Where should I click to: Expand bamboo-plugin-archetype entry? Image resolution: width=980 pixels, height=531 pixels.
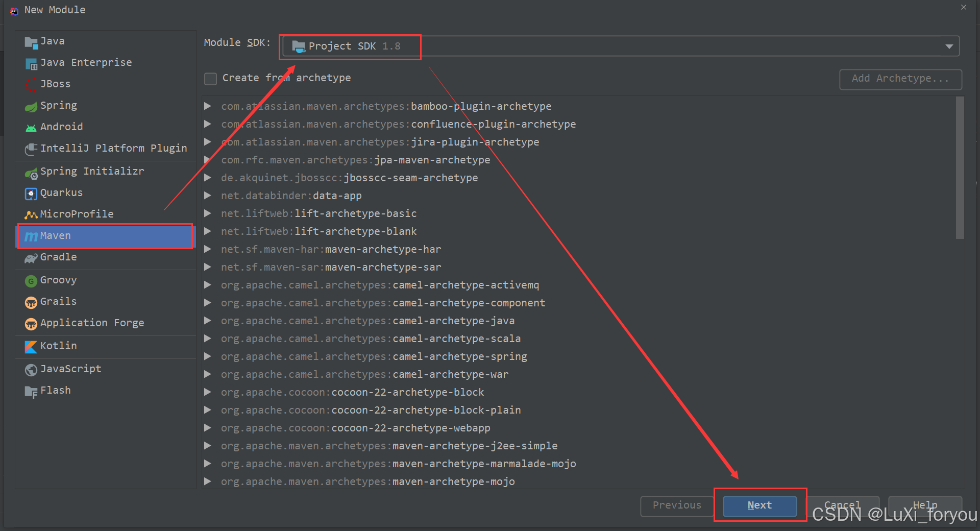(208, 106)
